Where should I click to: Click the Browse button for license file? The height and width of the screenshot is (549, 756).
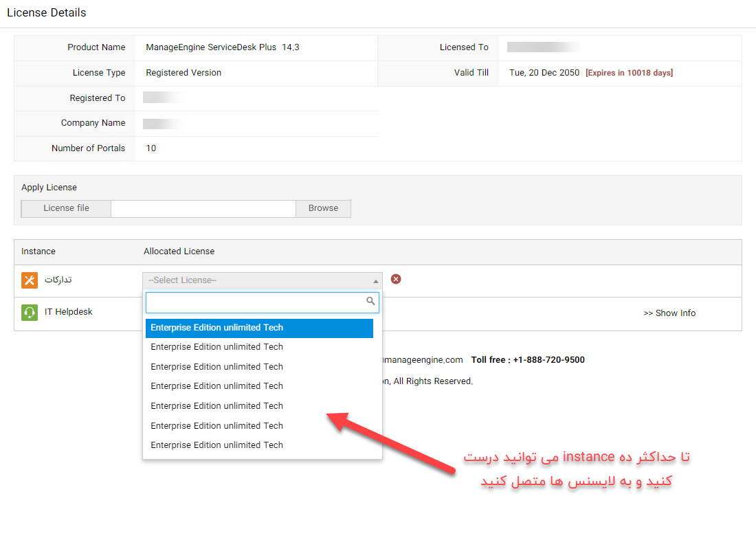pyautogui.click(x=323, y=208)
